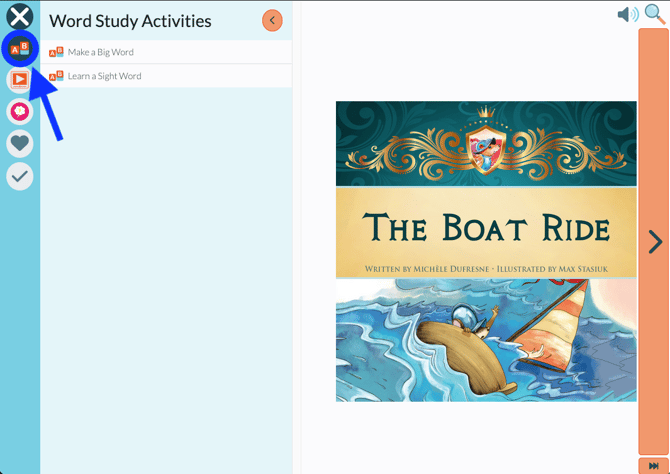Click the video lesson play icon in sidebar

[20, 79]
